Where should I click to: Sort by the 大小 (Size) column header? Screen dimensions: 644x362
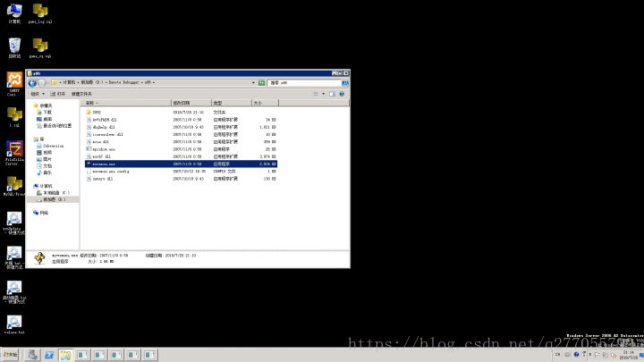tap(265, 103)
